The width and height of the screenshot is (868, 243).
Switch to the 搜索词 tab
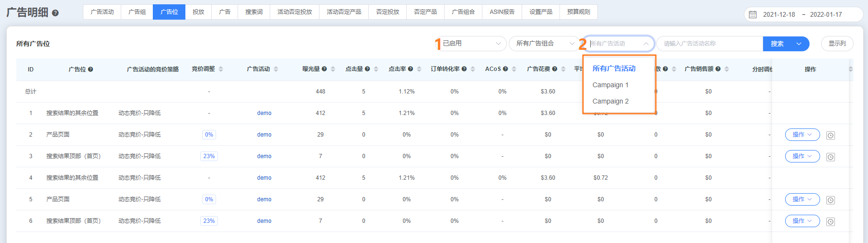point(253,12)
